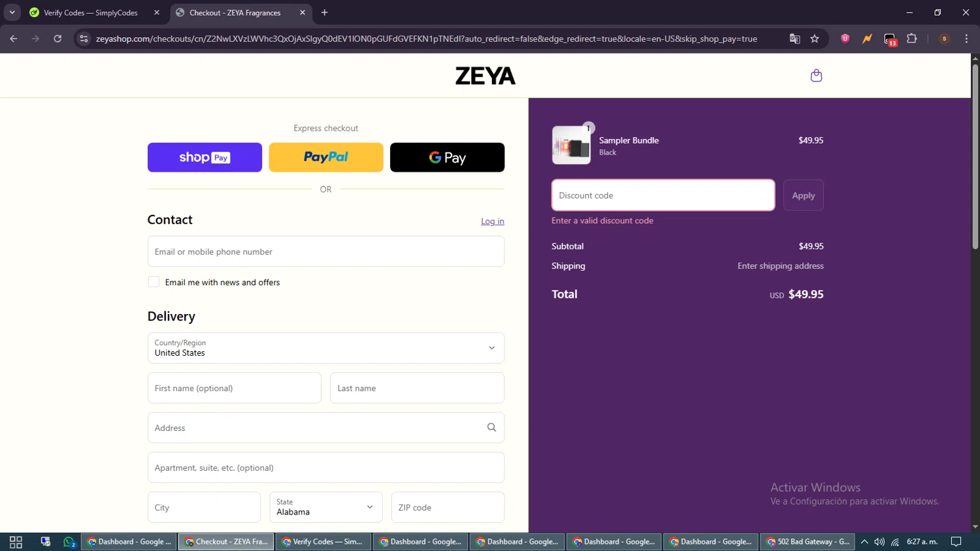The width and height of the screenshot is (980, 551).
Task: Click the translate page icon
Action: 794,39
